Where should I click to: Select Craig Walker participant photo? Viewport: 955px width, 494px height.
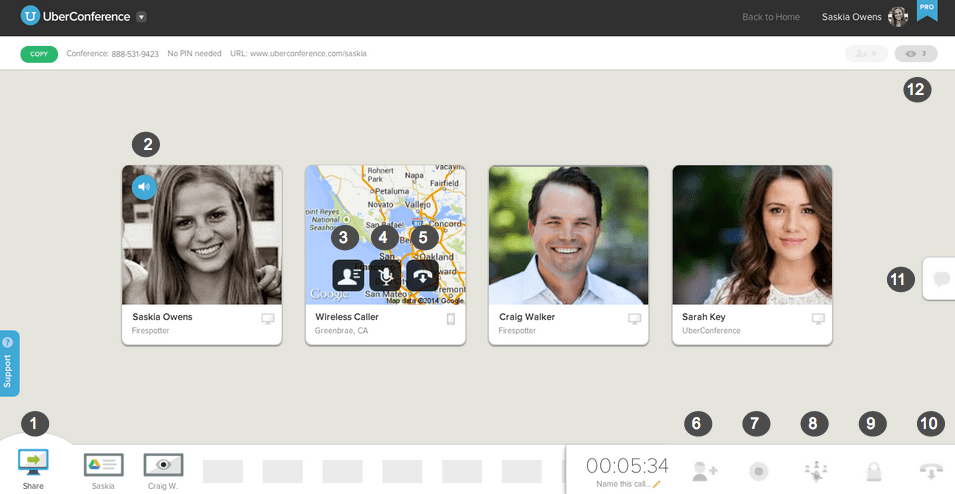click(568, 235)
